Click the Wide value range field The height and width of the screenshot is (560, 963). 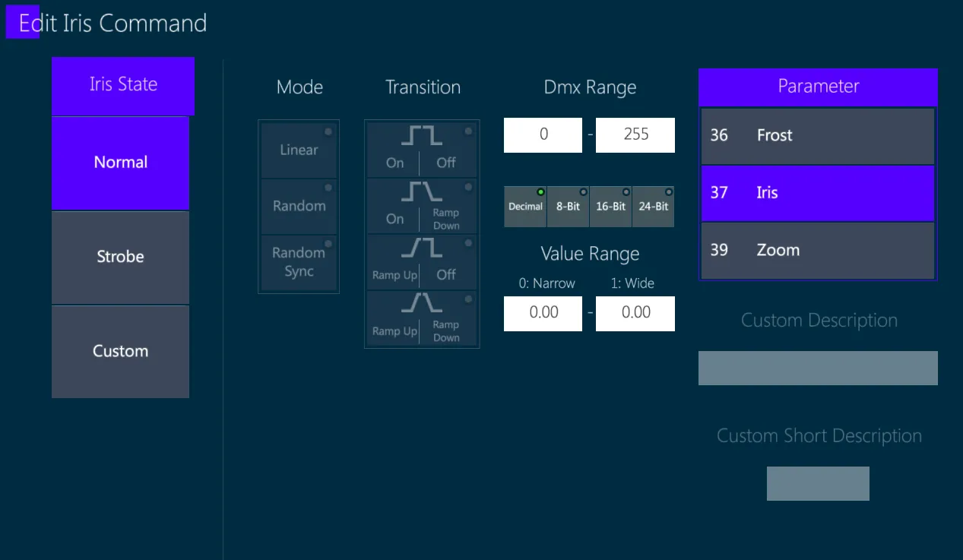point(635,313)
